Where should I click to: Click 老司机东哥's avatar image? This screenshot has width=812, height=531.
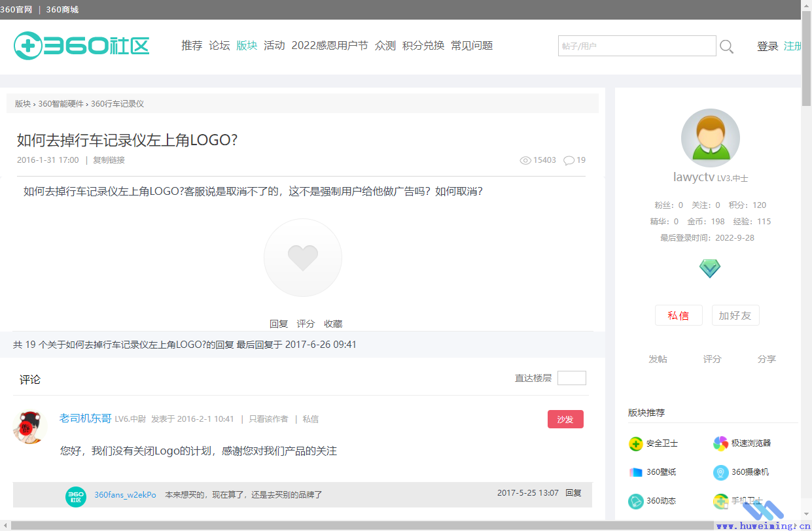pyautogui.click(x=30, y=428)
